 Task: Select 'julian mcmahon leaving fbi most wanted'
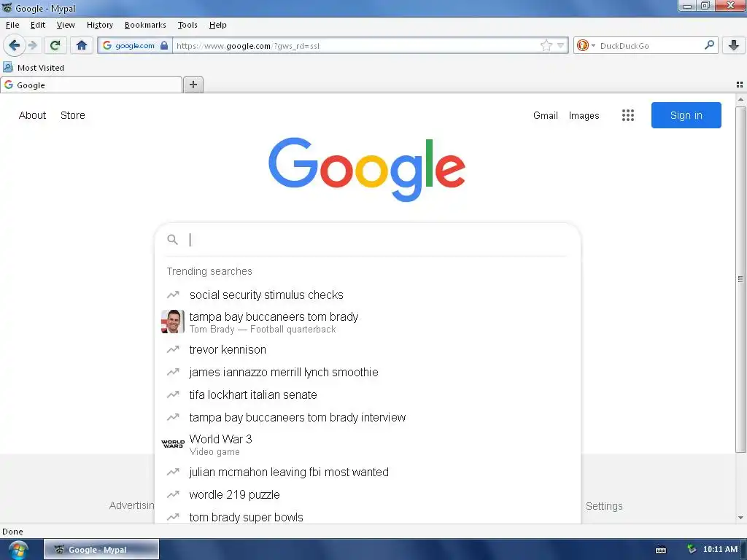coord(368,472)
